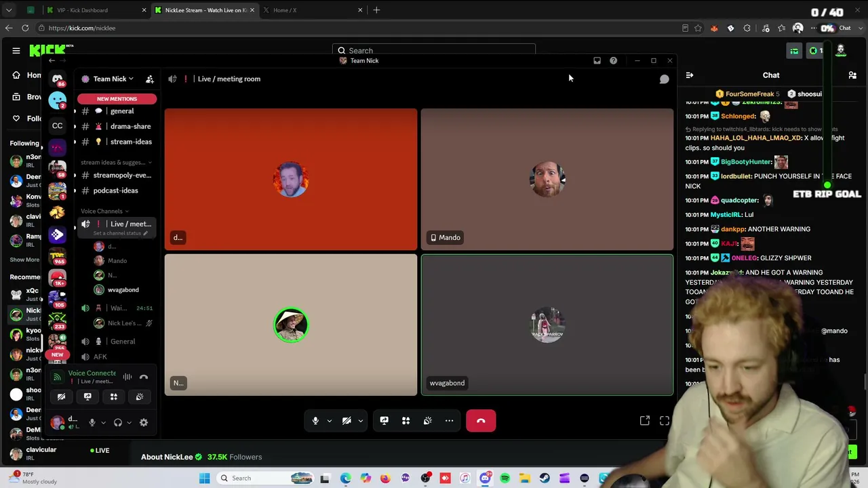Open output device arrow beside headphones
868x488 pixels.
[129, 422]
